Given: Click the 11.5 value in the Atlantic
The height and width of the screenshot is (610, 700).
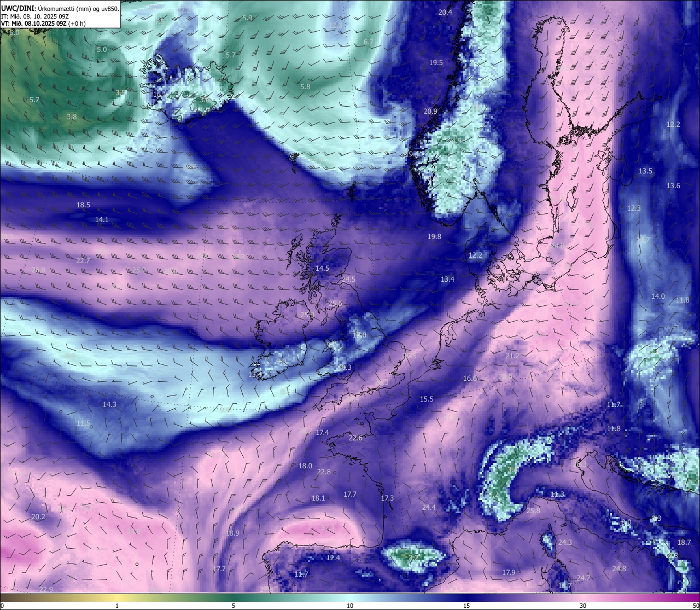Looking at the screenshot, I should click(83, 423).
